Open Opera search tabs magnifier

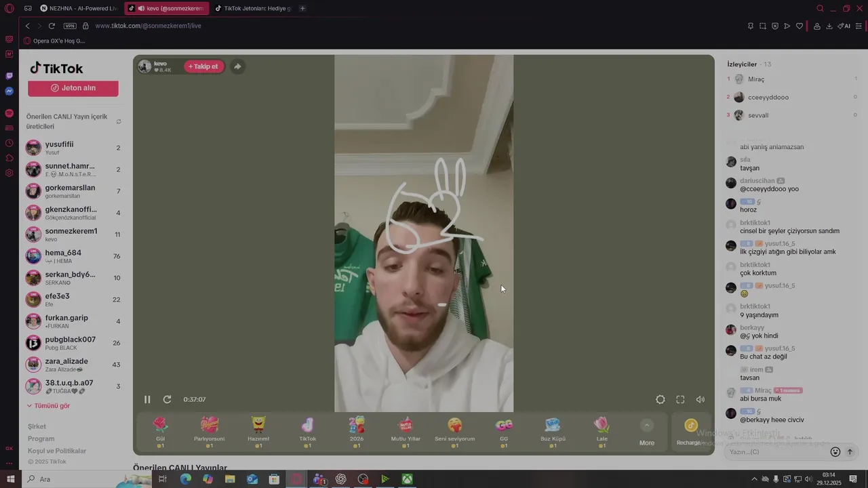click(820, 8)
